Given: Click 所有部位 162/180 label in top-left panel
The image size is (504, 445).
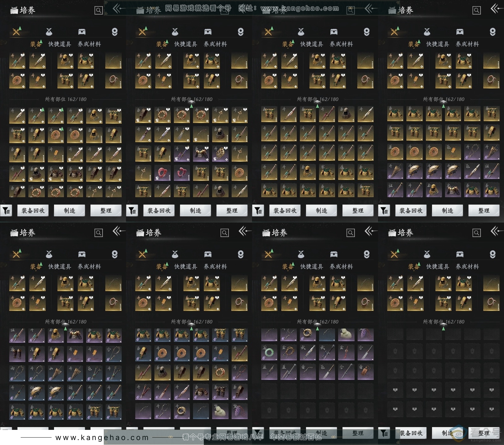Looking at the screenshot, I should tap(65, 99).
